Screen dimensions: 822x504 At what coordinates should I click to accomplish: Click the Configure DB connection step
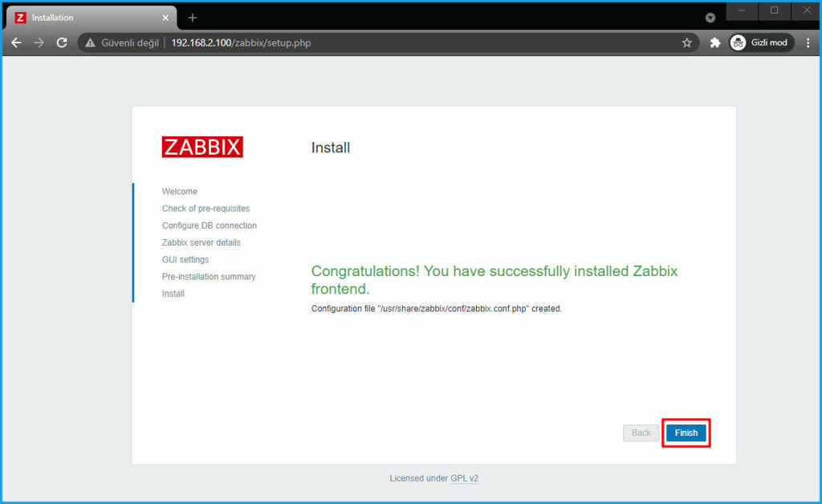point(210,226)
